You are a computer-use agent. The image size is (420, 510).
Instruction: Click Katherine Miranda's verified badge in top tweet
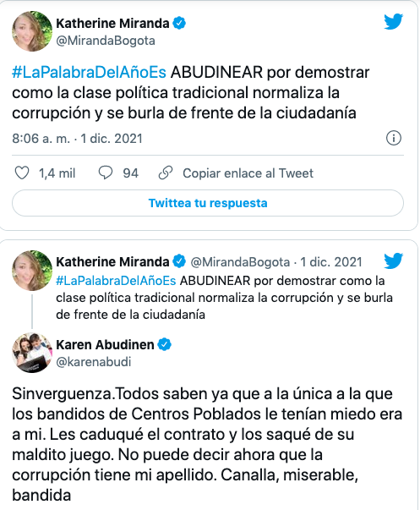179,24
